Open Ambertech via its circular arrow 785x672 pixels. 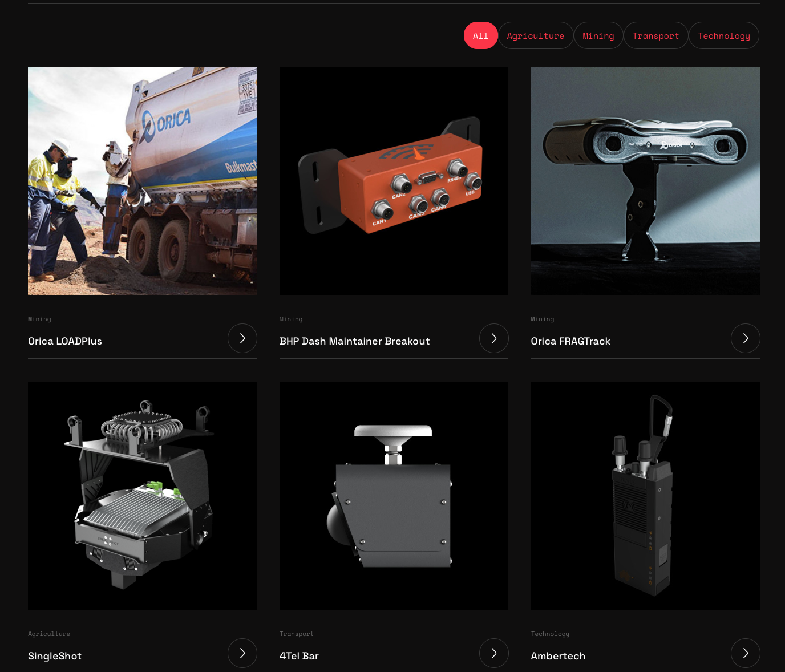click(x=745, y=653)
